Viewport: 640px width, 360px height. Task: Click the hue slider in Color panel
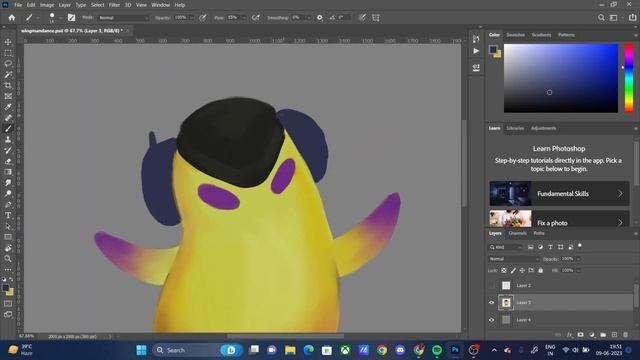coord(629,78)
